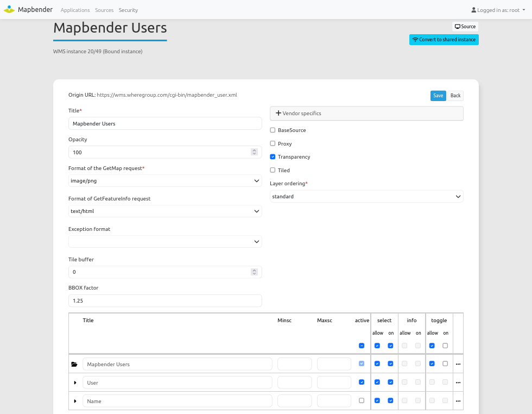
Task: Open the Exception format dropdown
Action: [x=165, y=241]
